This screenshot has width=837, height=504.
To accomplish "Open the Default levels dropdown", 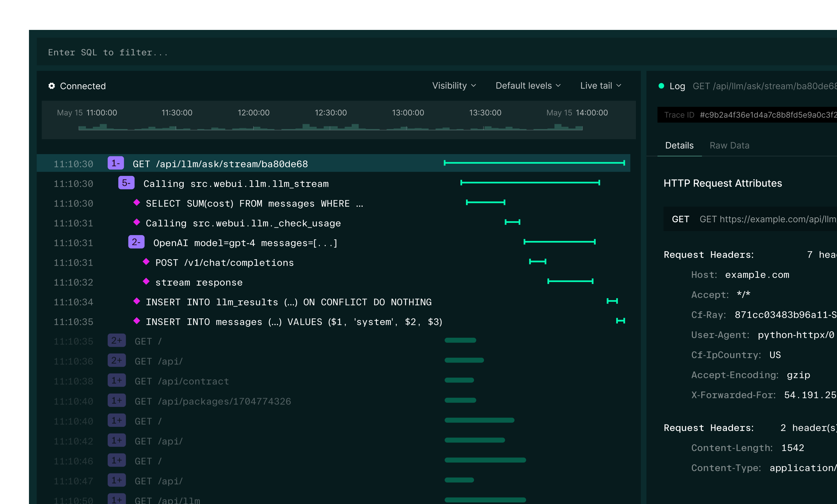I will pyautogui.click(x=528, y=86).
